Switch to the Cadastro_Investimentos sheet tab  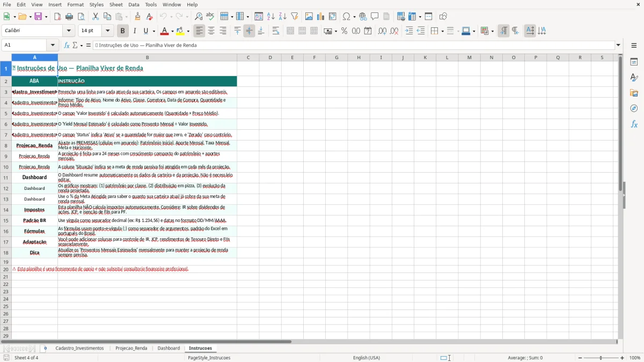tap(79, 348)
